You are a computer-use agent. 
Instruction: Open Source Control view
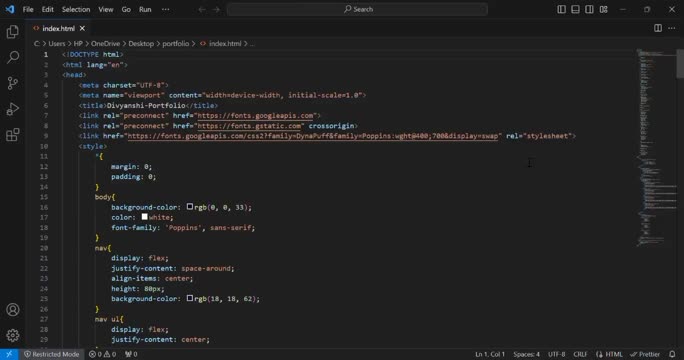[x=13, y=83]
